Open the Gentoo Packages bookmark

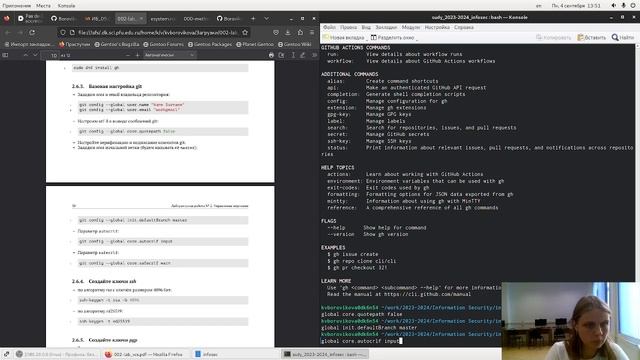210,44
